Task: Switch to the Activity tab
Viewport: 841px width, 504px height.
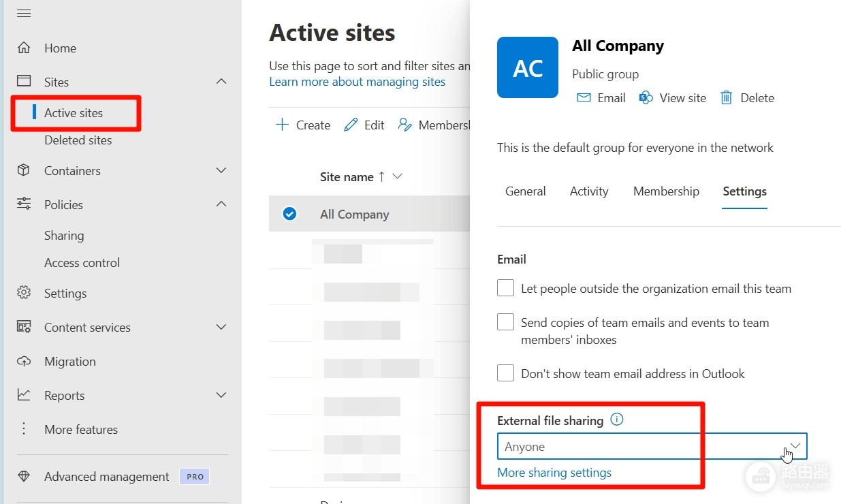Action: (589, 191)
